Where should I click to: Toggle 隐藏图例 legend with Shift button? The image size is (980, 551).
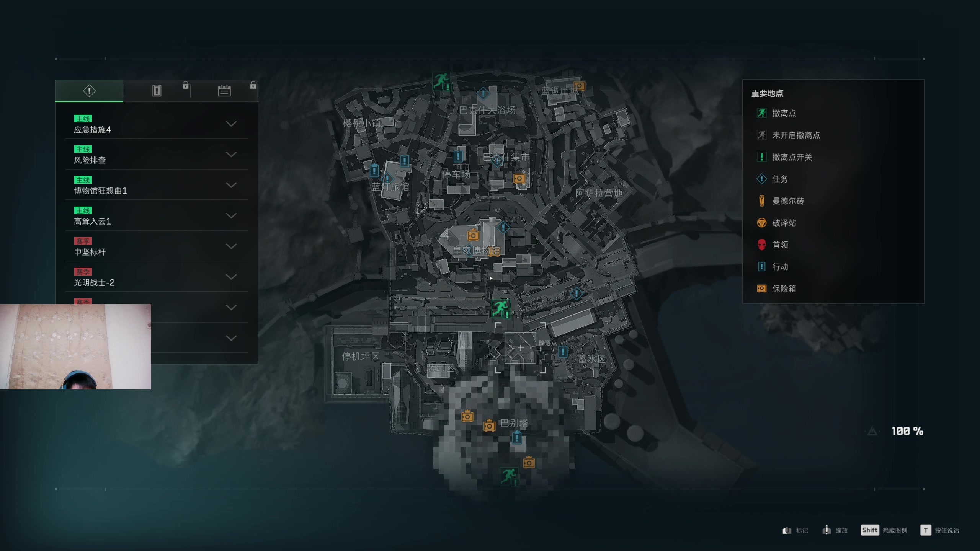[x=884, y=530]
